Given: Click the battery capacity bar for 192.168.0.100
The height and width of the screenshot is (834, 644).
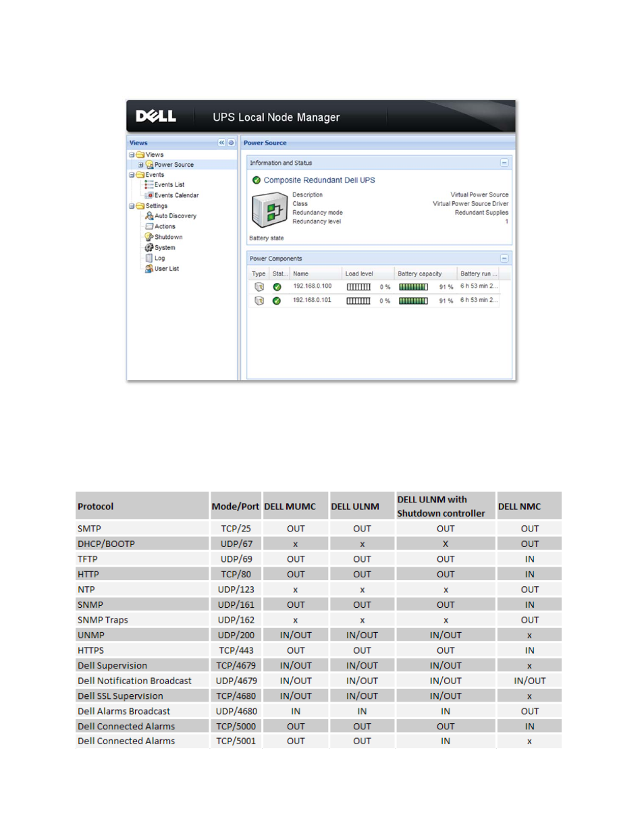Looking at the screenshot, I should click(x=413, y=287).
